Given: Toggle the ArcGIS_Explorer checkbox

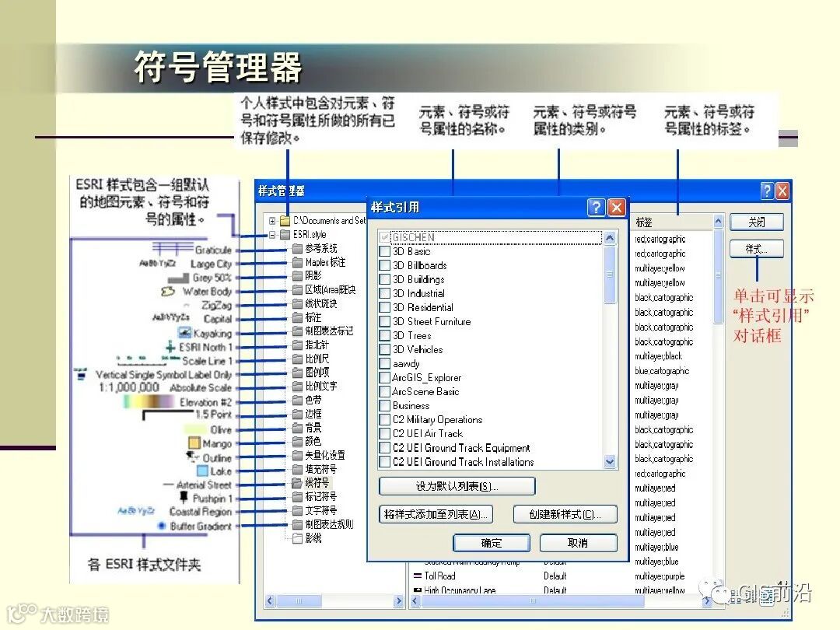Looking at the screenshot, I should [x=385, y=378].
